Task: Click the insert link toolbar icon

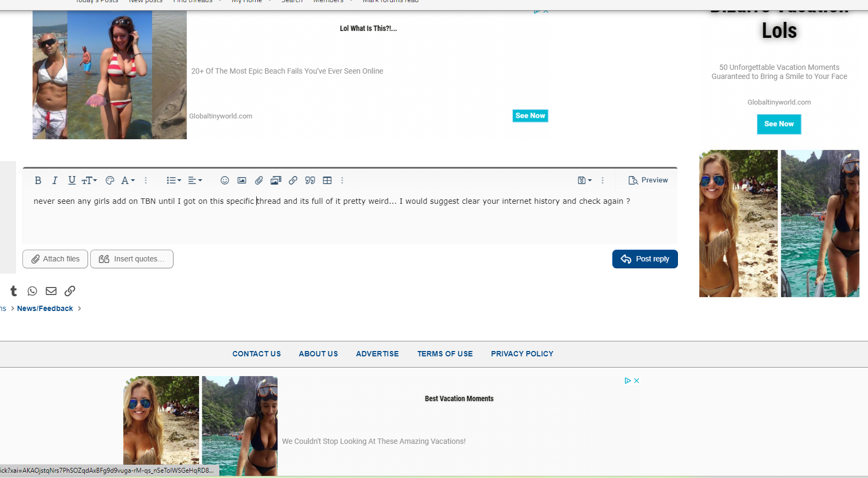Action: point(293,180)
